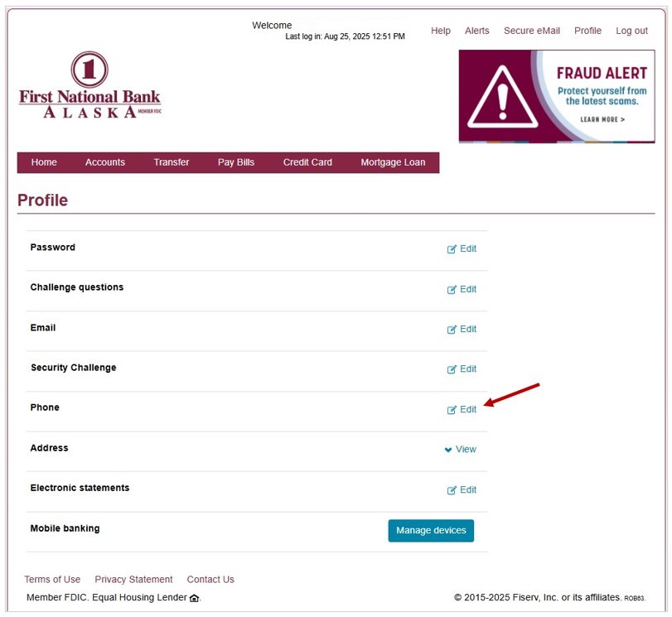Click the First National Bank Alaska logo
The height and width of the screenshot is (617, 672).
click(x=89, y=84)
